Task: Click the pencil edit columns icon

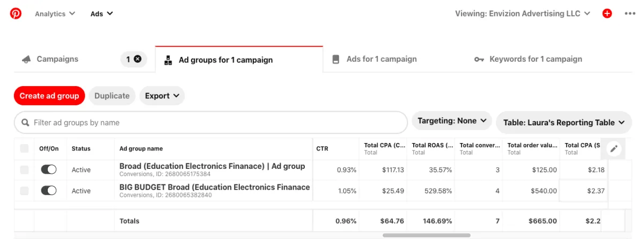Action: (x=614, y=149)
